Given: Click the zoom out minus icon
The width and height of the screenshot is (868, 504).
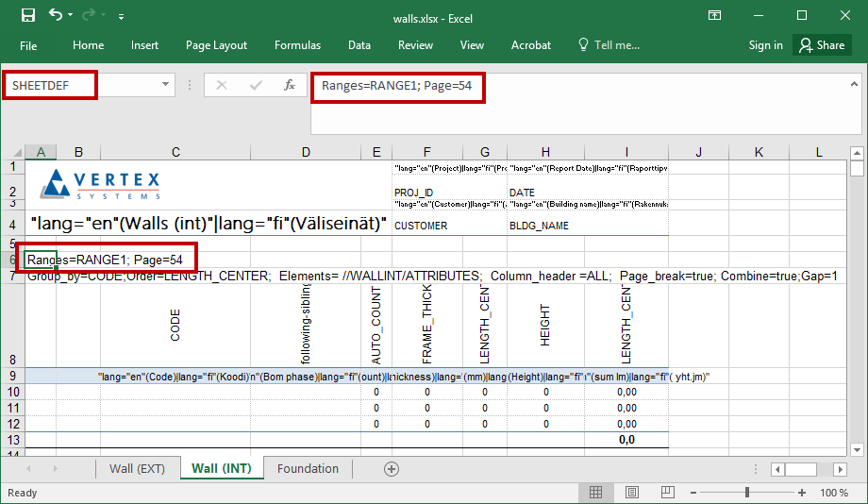Looking at the screenshot, I should point(695,493).
